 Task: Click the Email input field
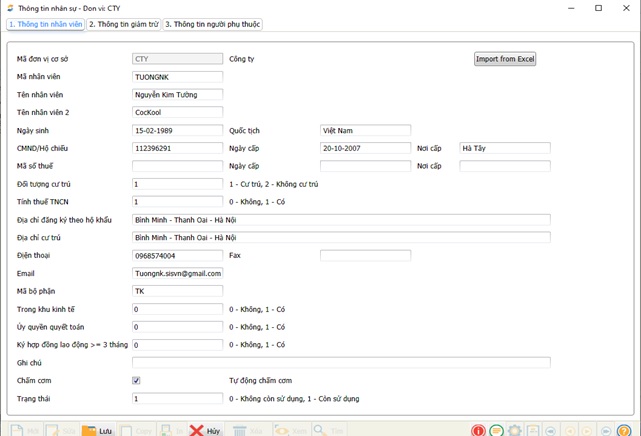click(x=177, y=273)
